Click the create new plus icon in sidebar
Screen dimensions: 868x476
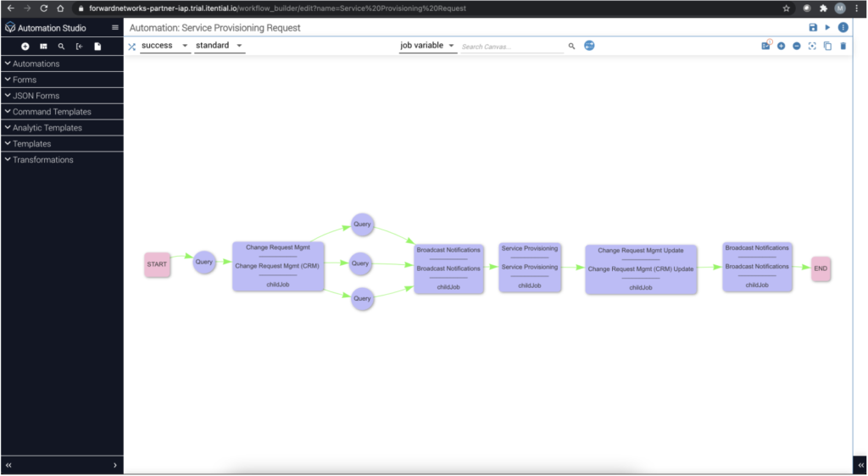25,47
